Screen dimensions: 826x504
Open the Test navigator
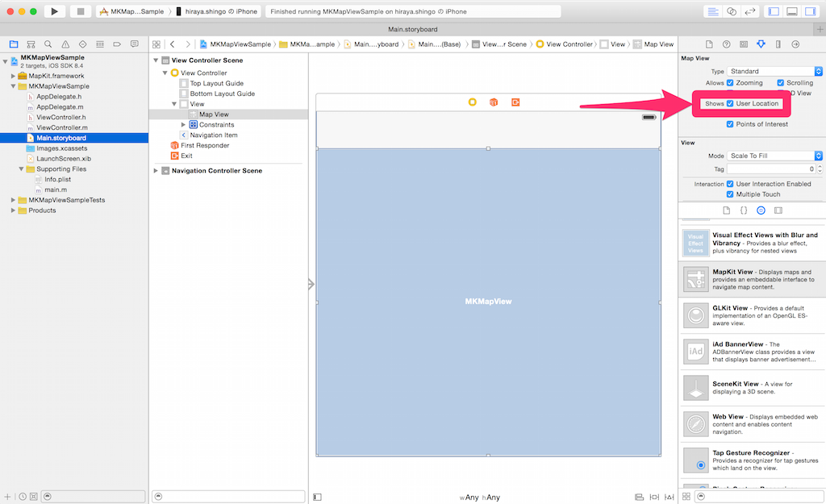click(83, 44)
